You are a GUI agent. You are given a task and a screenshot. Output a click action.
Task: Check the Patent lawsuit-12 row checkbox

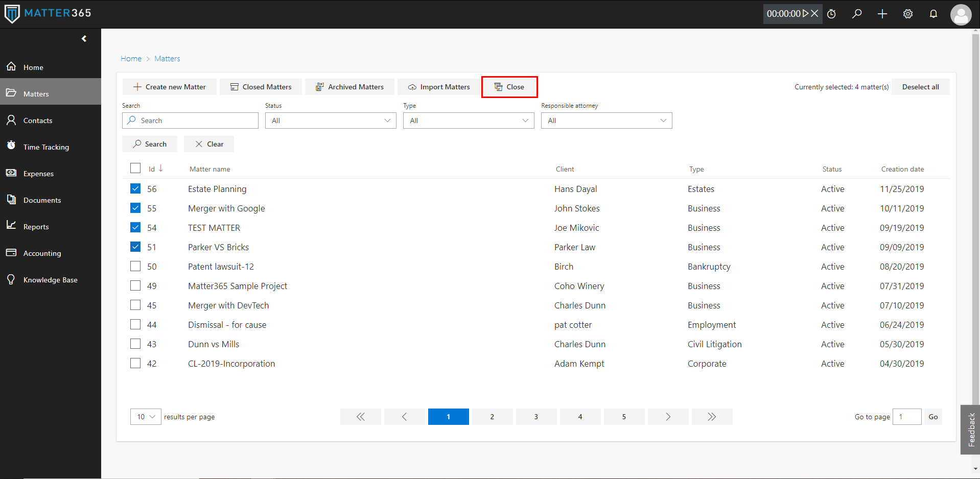(x=135, y=266)
